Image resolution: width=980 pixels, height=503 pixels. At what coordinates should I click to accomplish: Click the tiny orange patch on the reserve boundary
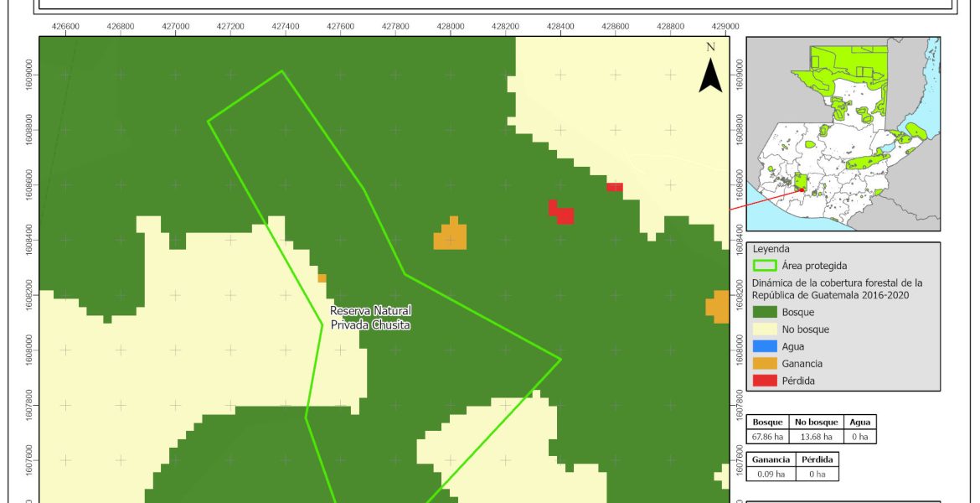pyautogui.click(x=322, y=278)
